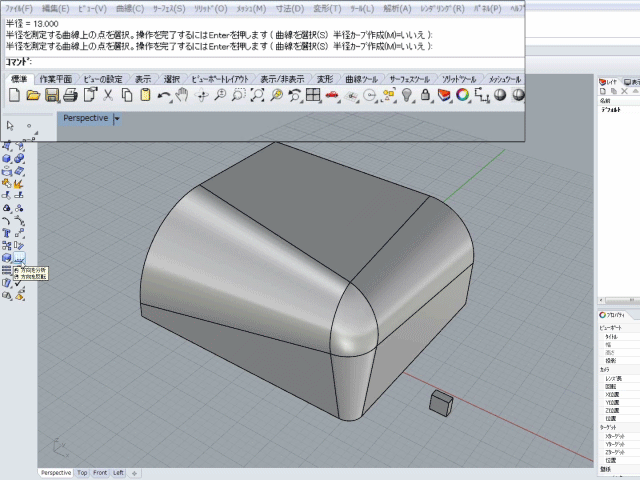Click the highlighted analyze direction icon
This screenshot has height=480, width=640.
[19, 258]
